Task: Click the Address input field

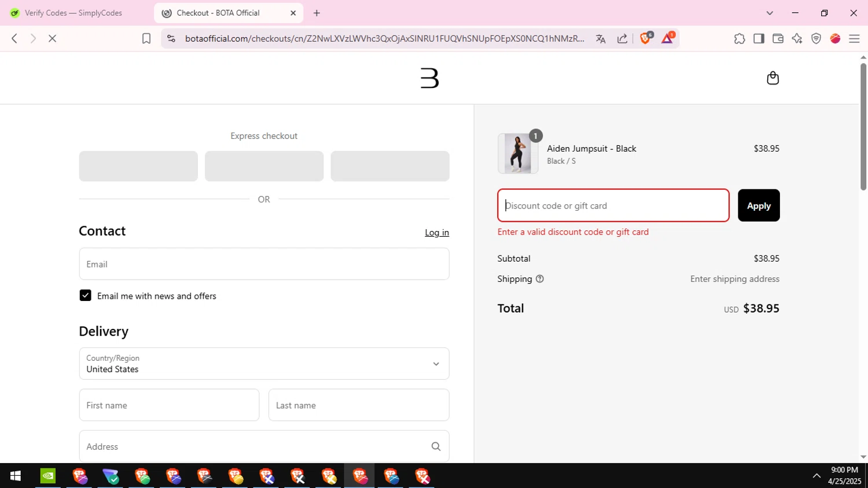Action: 264,446
